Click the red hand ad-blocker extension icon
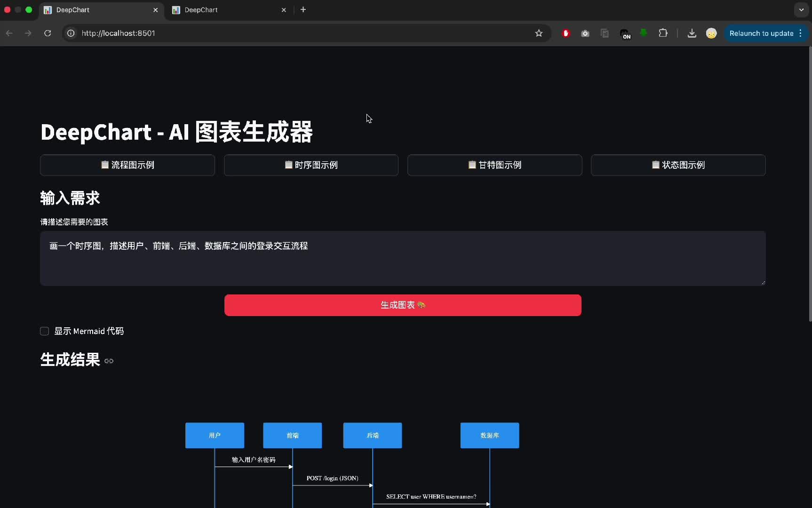Screen dimensions: 812x508 click(x=566, y=33)
